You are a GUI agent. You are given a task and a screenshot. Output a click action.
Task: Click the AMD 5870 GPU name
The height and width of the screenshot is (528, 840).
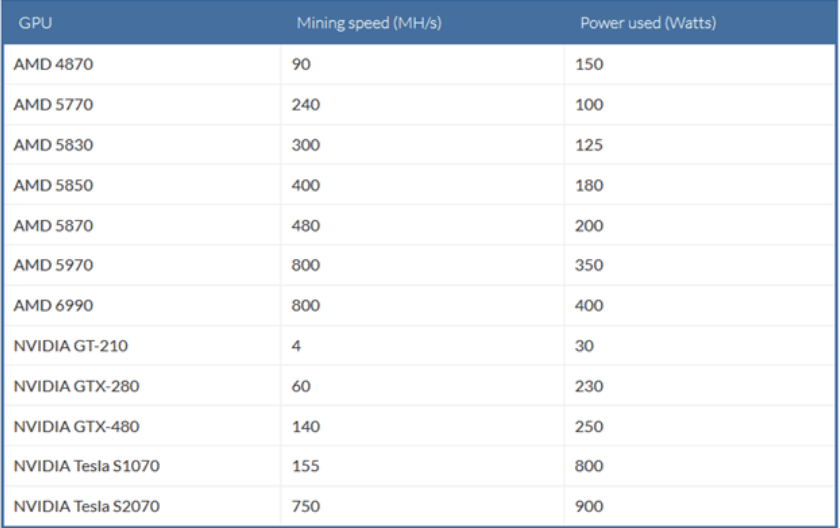(x=46, y=225)
